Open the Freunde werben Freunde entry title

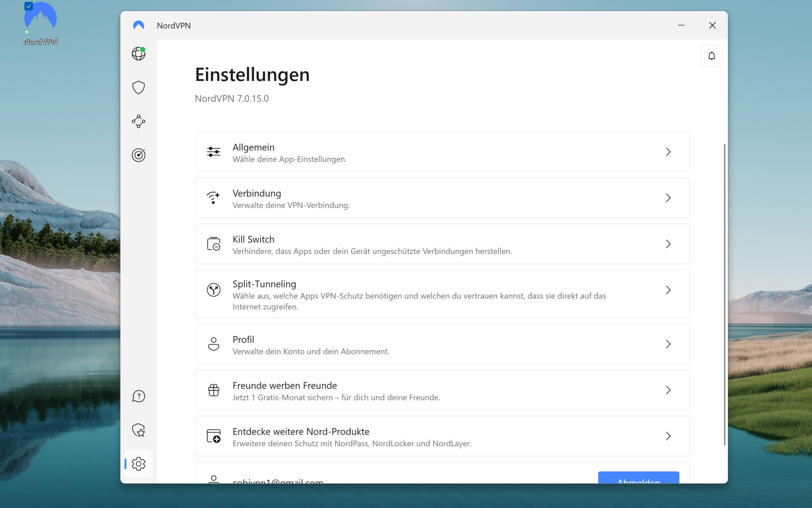[x=285, y=385]
